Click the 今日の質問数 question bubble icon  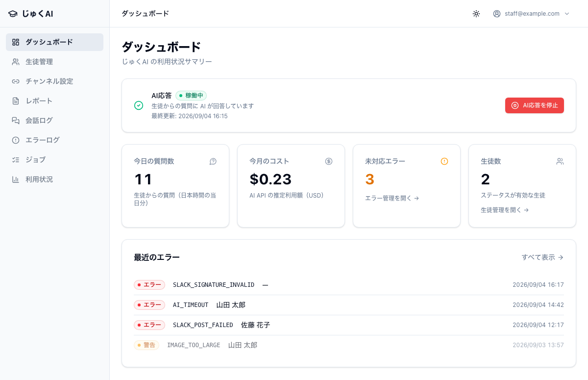213,161
